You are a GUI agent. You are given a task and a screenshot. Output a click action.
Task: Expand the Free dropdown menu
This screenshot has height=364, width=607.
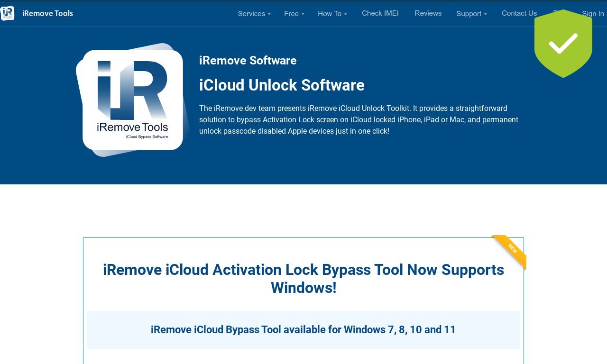[x=294, y=14]
